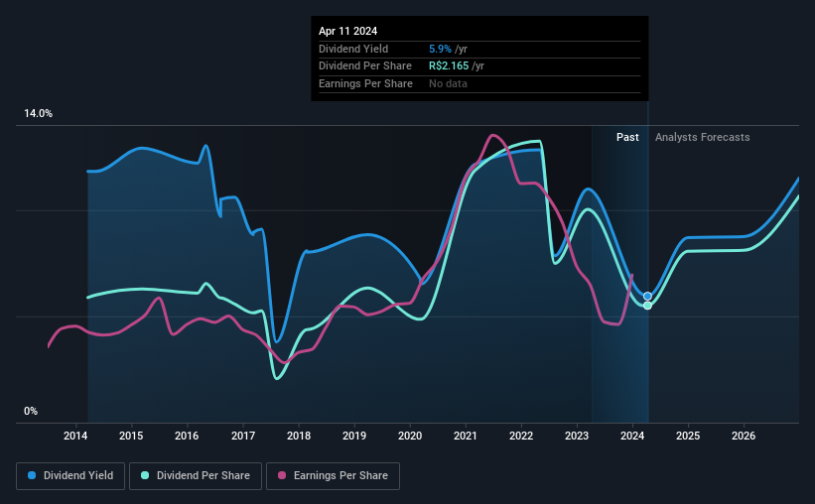This screenshot has width=815, height=504.
Task: Select the teal Dividend Per Share data point marker
Action: [x=647, y=306]
